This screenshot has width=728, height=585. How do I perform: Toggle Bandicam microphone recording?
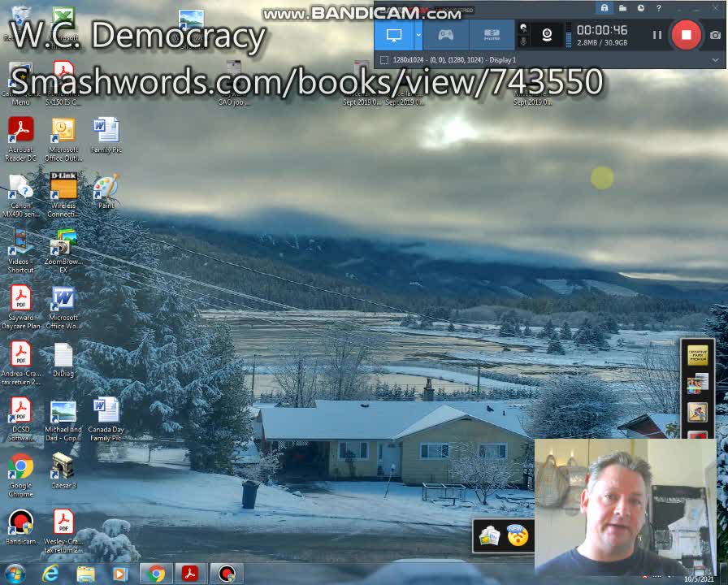pyautogui.click(x=523, y=41)
